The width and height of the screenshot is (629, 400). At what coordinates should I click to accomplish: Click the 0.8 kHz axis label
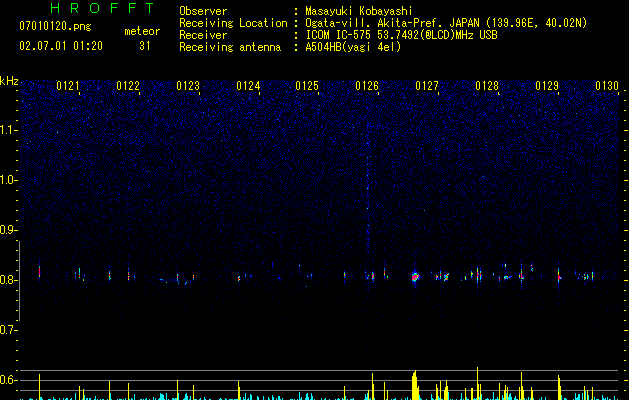(x=8, y=280)
